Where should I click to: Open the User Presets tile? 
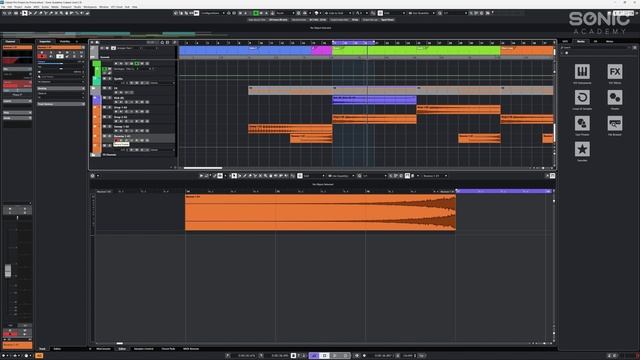582,123
